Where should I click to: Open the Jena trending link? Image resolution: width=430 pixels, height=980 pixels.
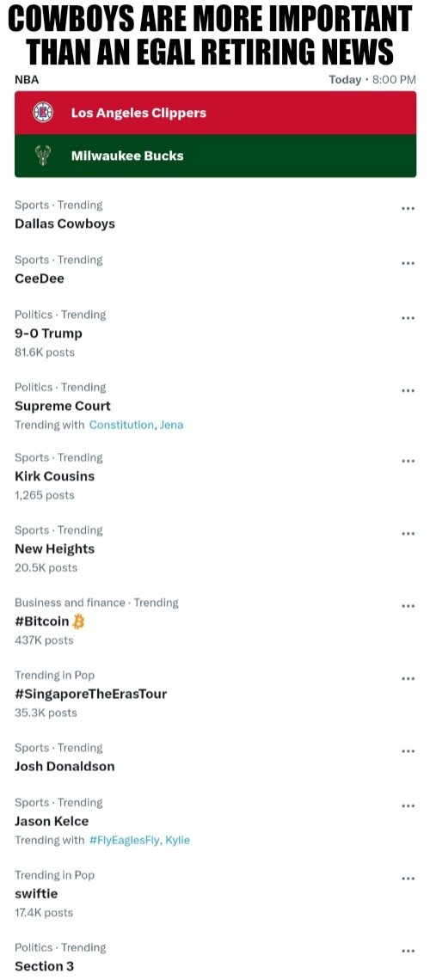click(171, 425)
